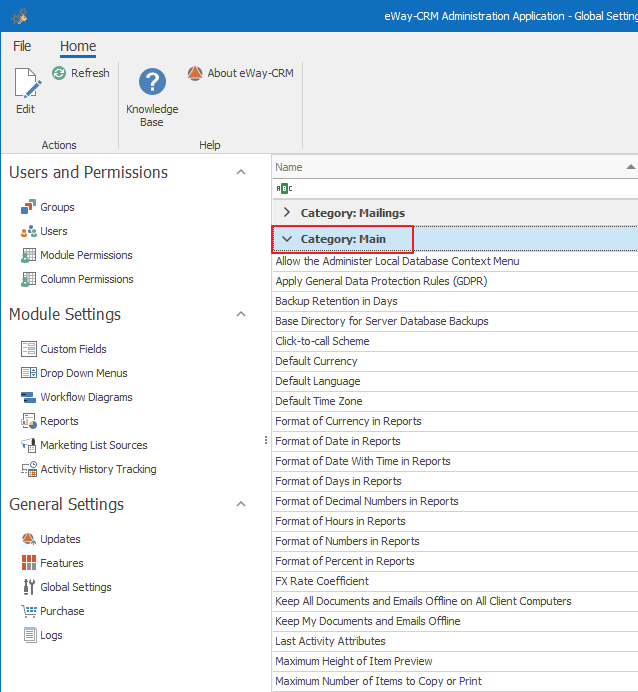Screen dimensions: 638x692
Task: Click About eWay-CRM icon
Action: (195, 73)
